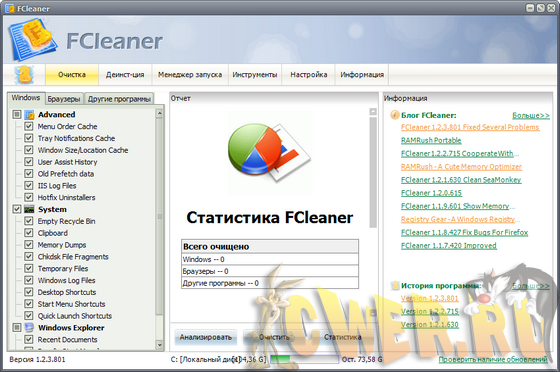Switch to Другие программы tab
The image size is (560, 372).
(119, 99)
